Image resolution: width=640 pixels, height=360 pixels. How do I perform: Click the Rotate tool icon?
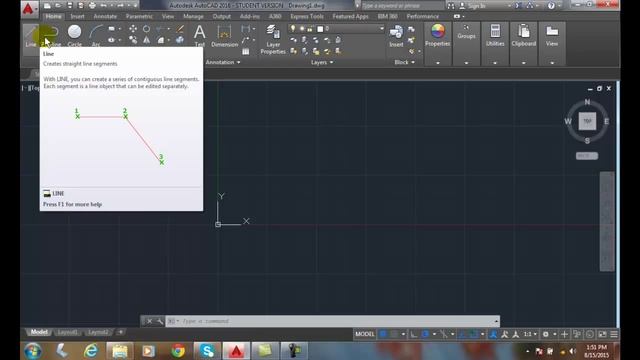tap(146, 29)
